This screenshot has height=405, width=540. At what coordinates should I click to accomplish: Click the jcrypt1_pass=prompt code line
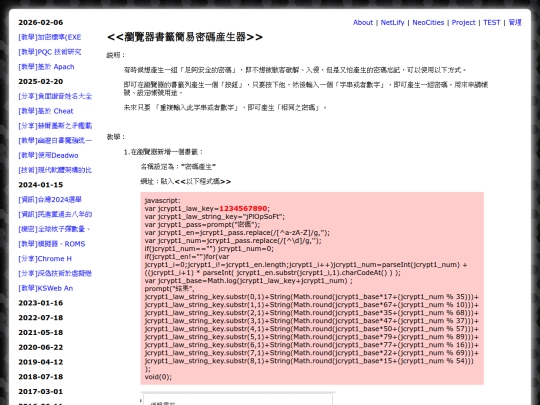tap(202, 225)
